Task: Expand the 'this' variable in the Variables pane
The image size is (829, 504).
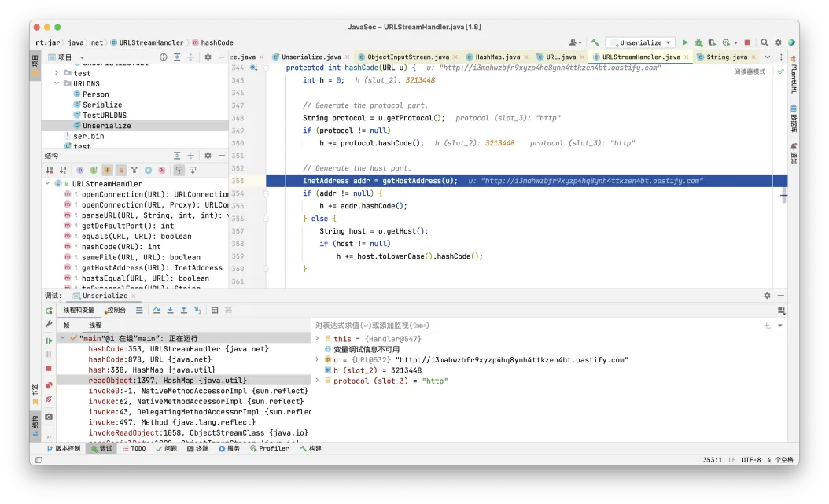Action: click(318, 339)
